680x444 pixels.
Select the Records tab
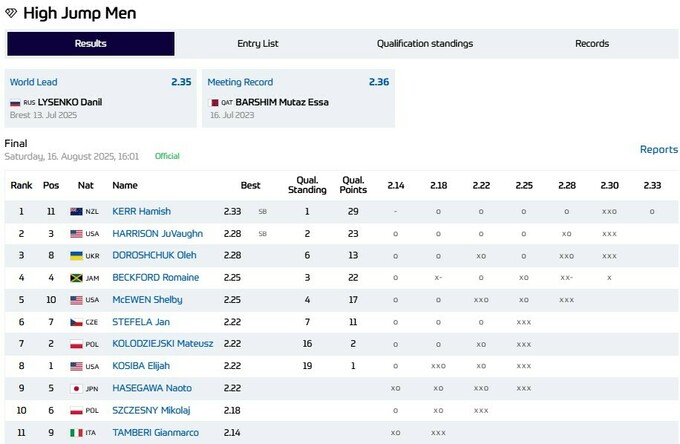click(592, 44)
